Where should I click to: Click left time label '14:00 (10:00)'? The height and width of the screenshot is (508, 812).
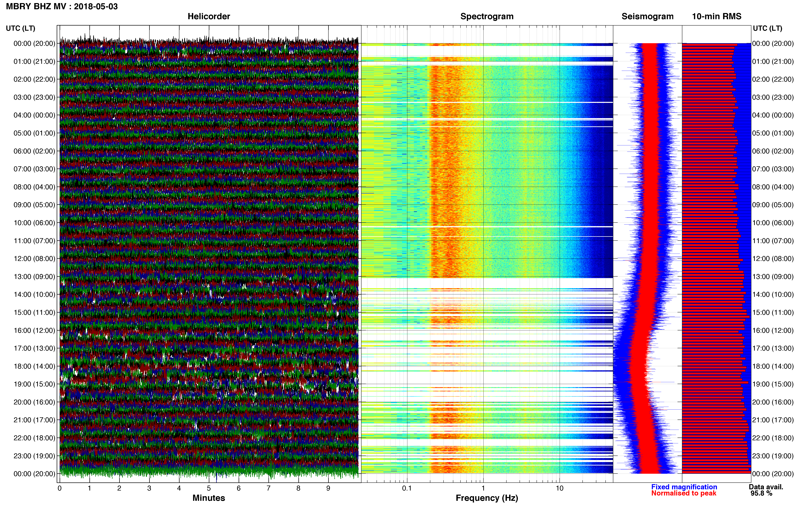[x=34, y=295]
